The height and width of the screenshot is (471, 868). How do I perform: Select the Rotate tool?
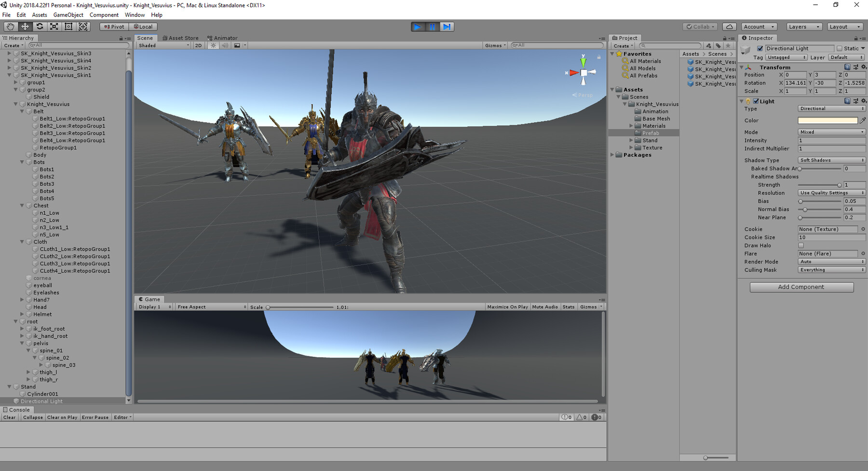click(40, 27)
